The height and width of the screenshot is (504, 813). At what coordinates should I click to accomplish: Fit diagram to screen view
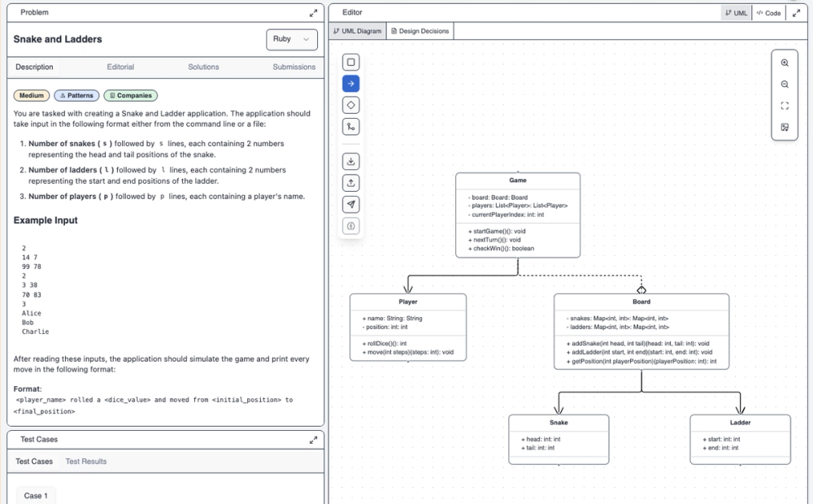click(785, 106)
